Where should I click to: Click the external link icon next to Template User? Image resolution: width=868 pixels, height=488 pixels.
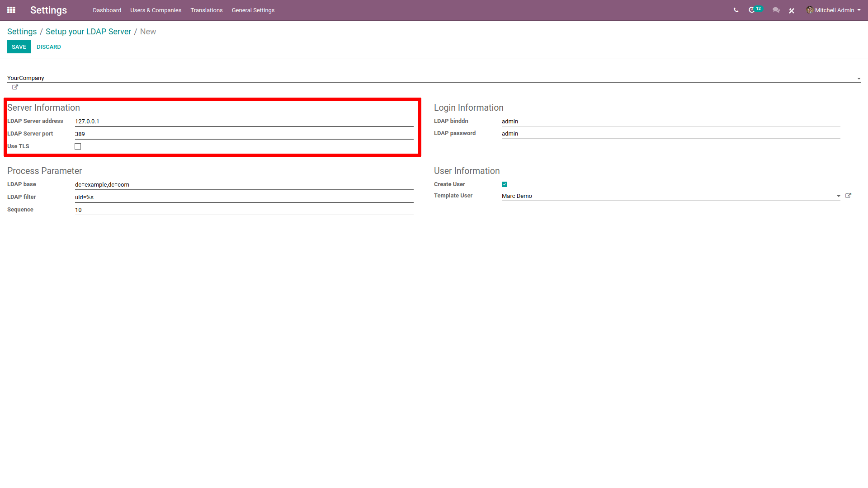pyautogui.click(x=848, y=196)
